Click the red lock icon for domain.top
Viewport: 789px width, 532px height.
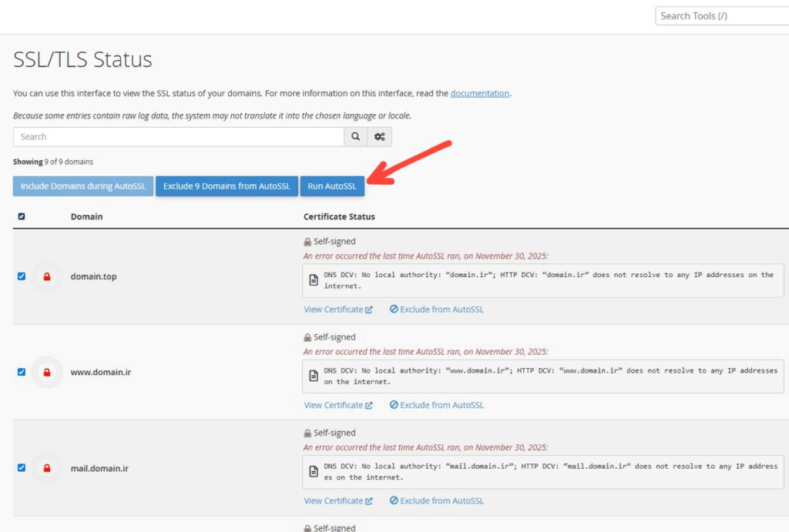click(x=47, y=276)
